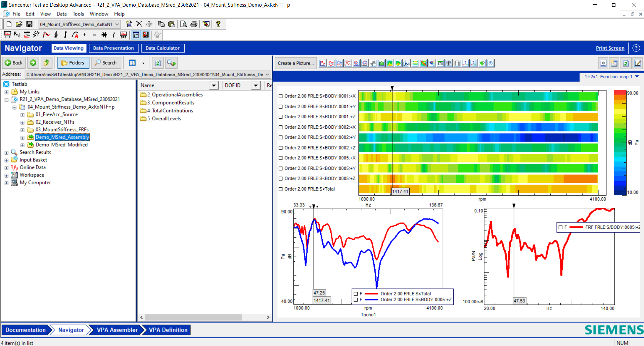Click the help question mark icon

pyautogui.click(x=219, y=24)
